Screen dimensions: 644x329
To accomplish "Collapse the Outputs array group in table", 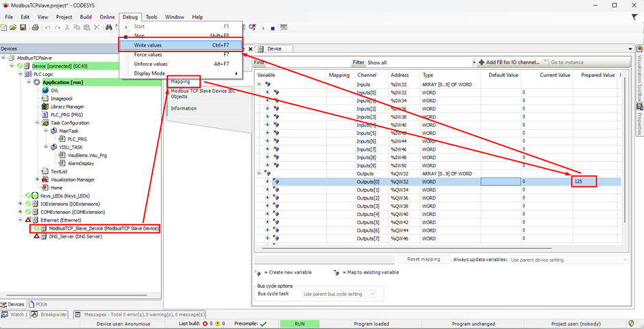I will pyautogui.click(x=259, y=173).
